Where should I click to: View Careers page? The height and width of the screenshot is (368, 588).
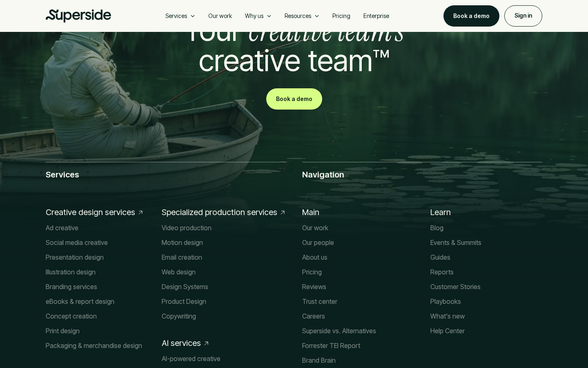[x=314, y=316]
